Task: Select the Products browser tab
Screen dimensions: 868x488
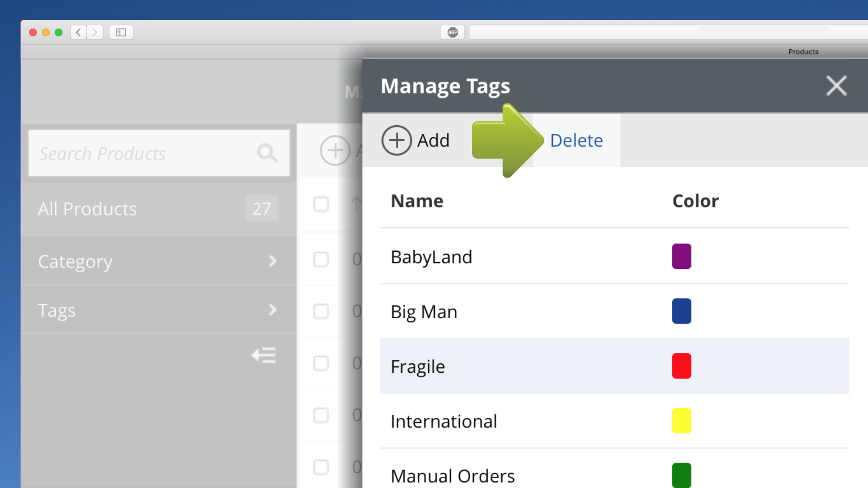Action: [803, 52]
